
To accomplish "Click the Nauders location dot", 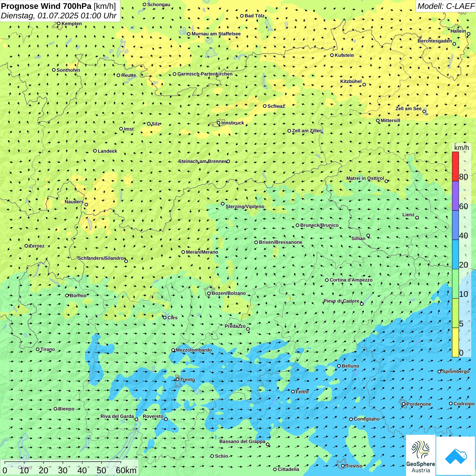I will point(86,204).
